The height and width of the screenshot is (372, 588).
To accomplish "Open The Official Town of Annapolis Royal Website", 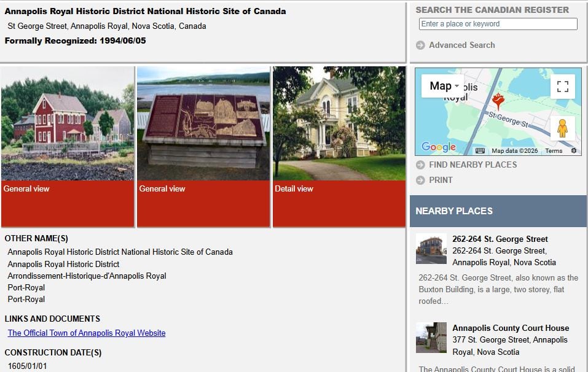I will [86, 333].
